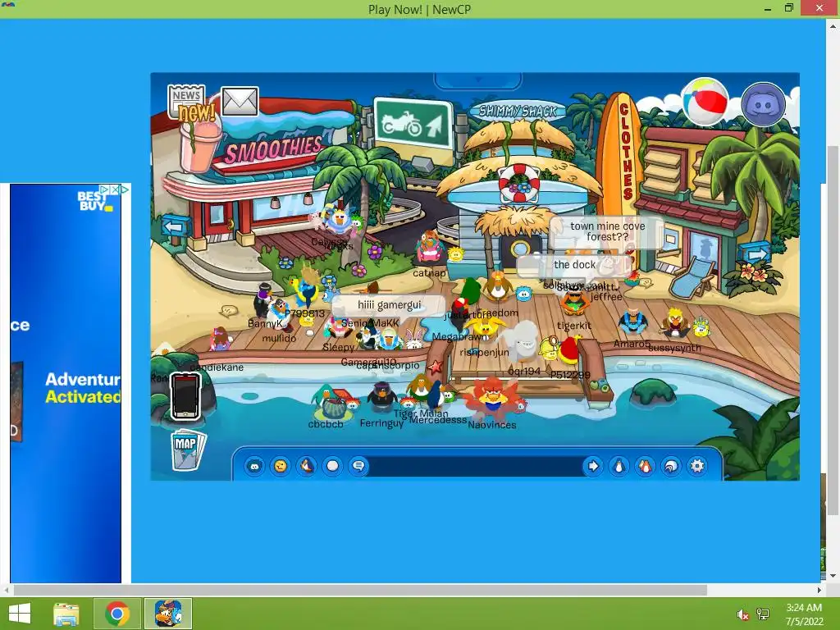This screenshot has width=840, height=630.
Task: Open the MAP icon
Action: (x=188, y=449)
